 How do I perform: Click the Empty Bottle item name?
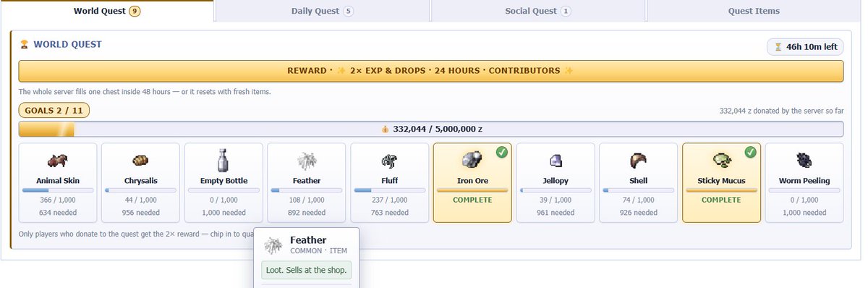224,181
